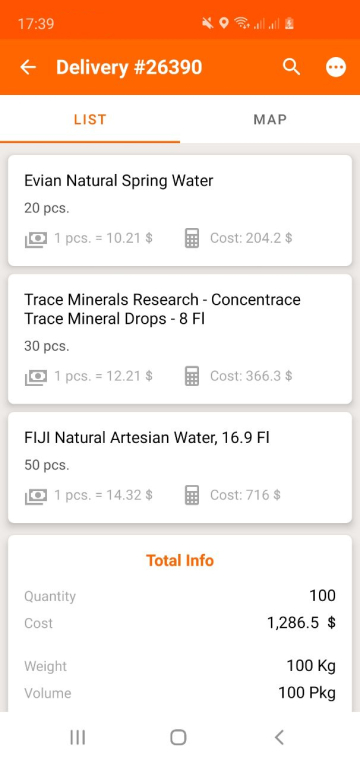This screenshot has width=360, height=760.
Task: Click the FIJI unit price money icon
Action: point(36,496)
